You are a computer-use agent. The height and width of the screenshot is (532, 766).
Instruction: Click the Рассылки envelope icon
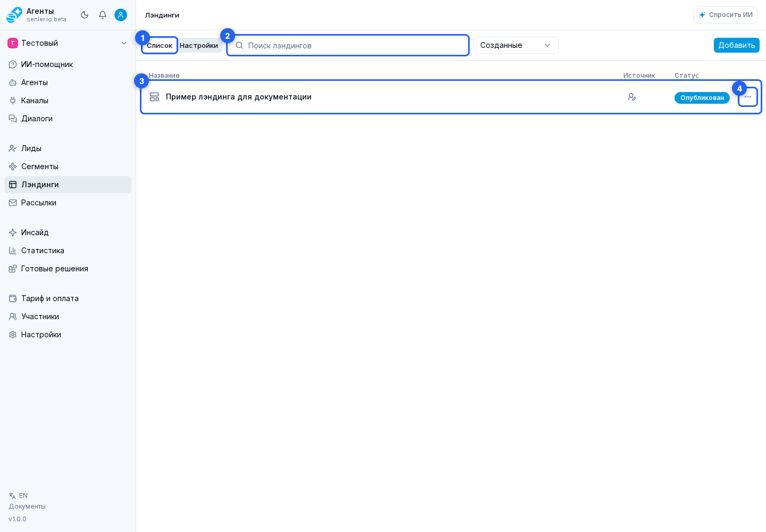pos(13,203)
